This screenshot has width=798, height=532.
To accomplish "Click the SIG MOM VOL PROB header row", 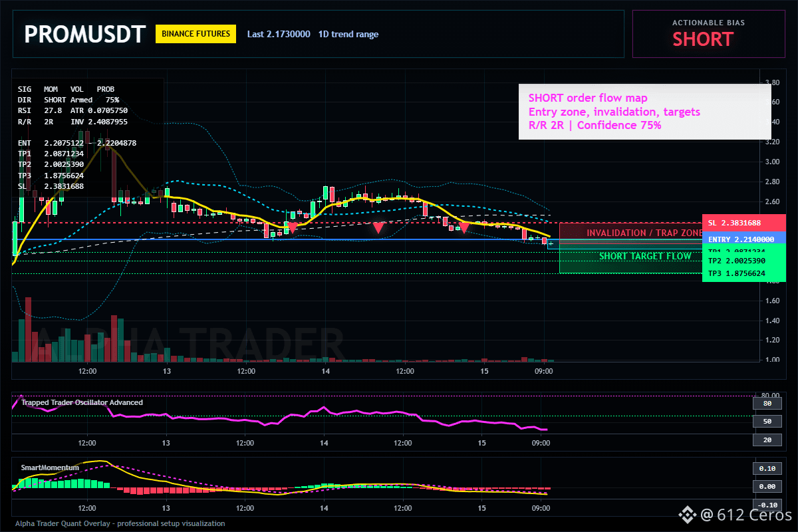I will 66,88.
